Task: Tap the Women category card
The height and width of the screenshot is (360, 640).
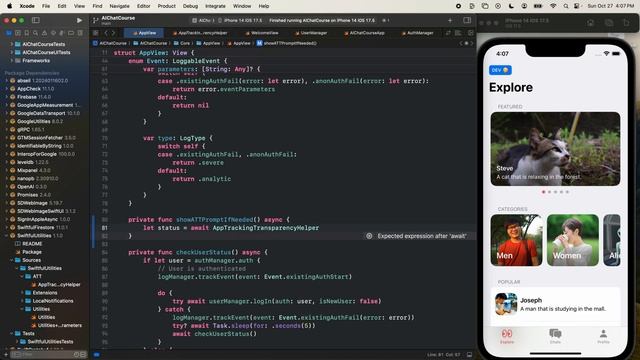Action: [573, 240]
